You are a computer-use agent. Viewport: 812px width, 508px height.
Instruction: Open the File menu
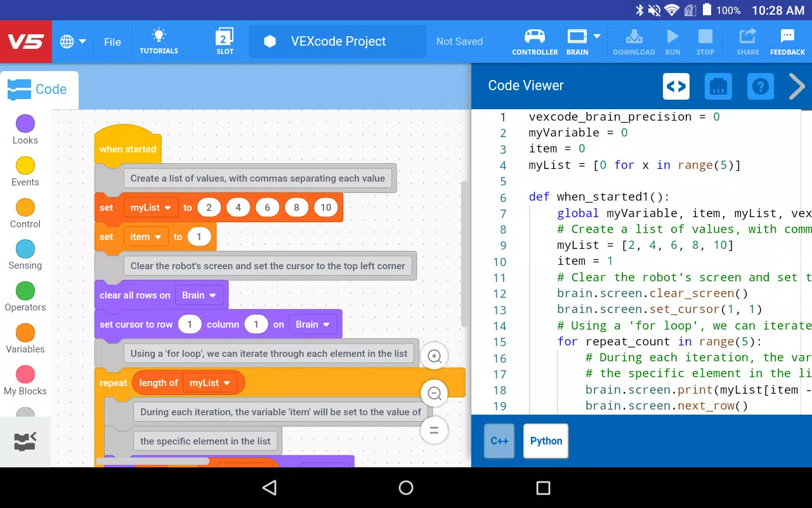[x=112, y=42]
